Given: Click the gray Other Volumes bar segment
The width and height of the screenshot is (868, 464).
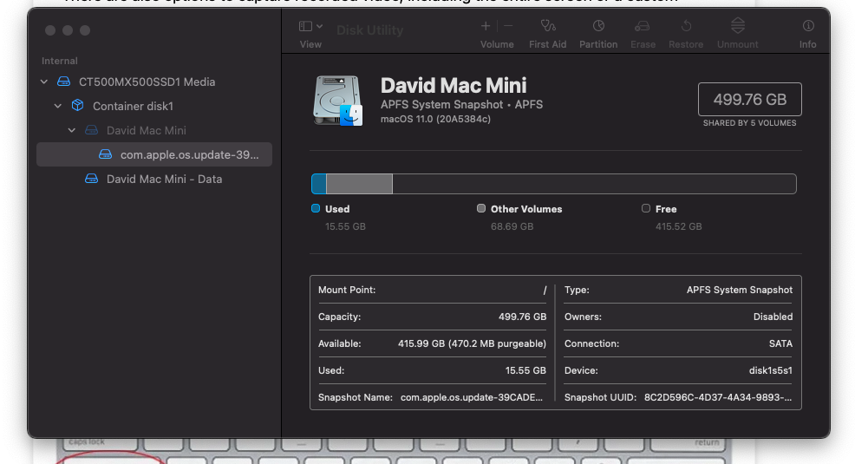Looking at the screenshot, I should [x=359, y=184].
